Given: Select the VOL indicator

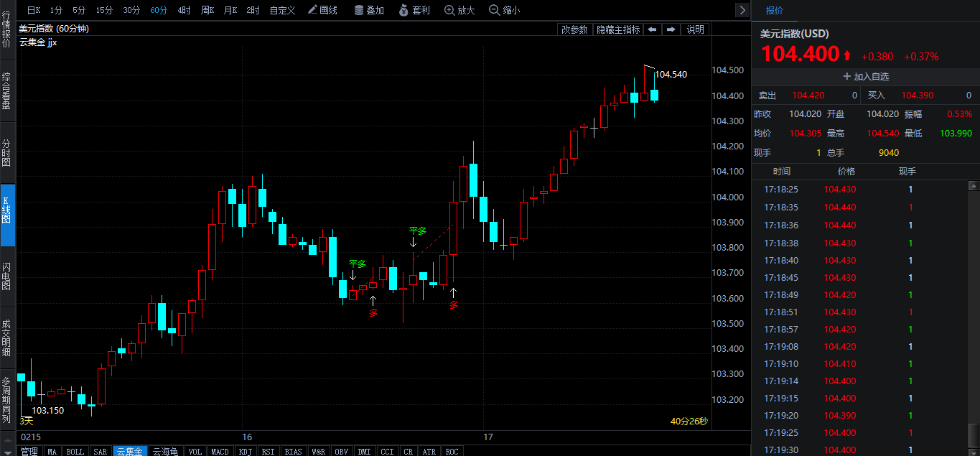Looking at the screenshot, I should pyautogui.click(x=195, y=451).
